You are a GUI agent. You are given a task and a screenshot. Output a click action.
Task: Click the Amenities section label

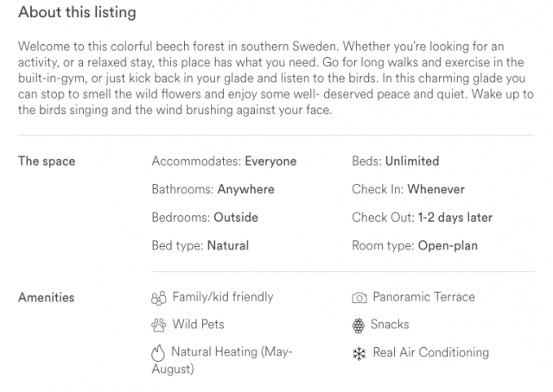pos(46,298)
